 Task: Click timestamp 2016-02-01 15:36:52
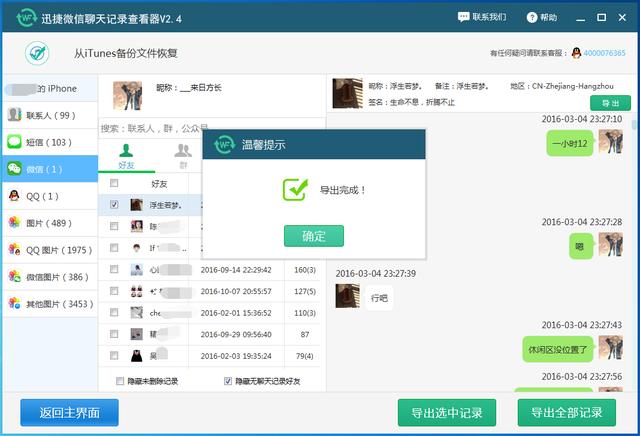click(236, 313)
